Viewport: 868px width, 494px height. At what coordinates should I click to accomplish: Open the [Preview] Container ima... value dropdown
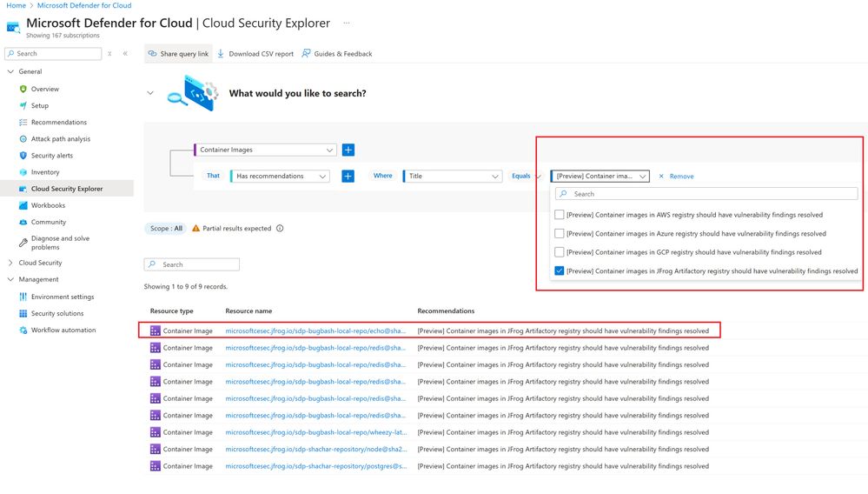(600, 176)
